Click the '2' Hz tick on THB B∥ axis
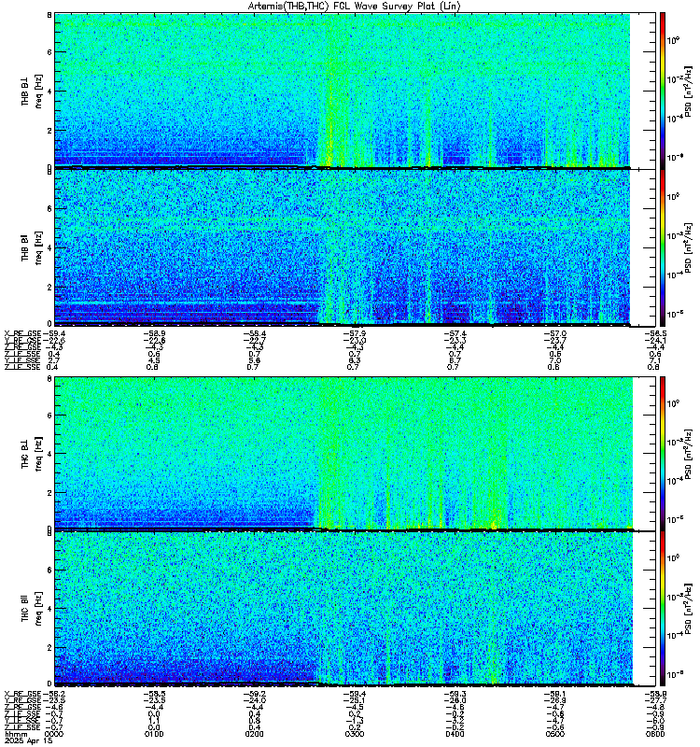The width and height of the screenshot is (700, 747). click(49, 287)
